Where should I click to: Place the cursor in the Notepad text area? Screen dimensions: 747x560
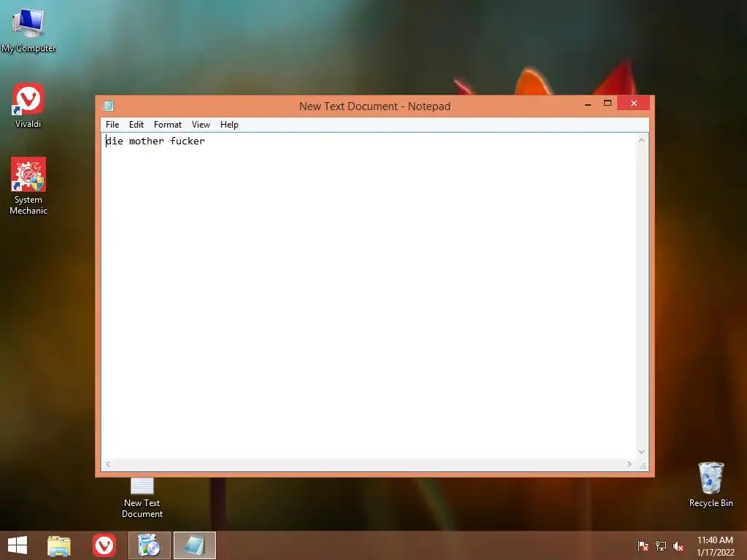(368, 296)
